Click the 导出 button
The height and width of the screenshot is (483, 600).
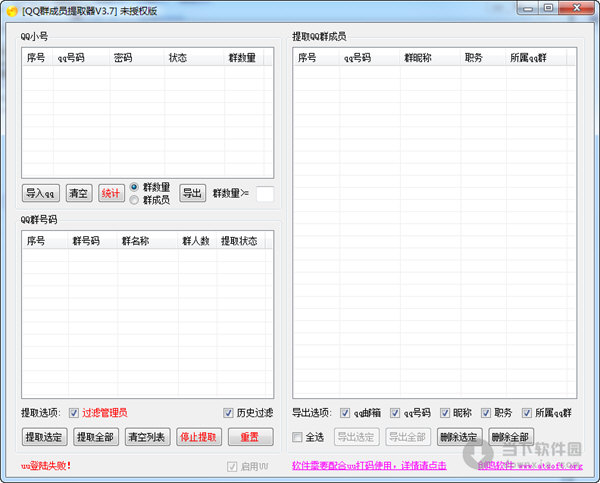click(192, 193)
